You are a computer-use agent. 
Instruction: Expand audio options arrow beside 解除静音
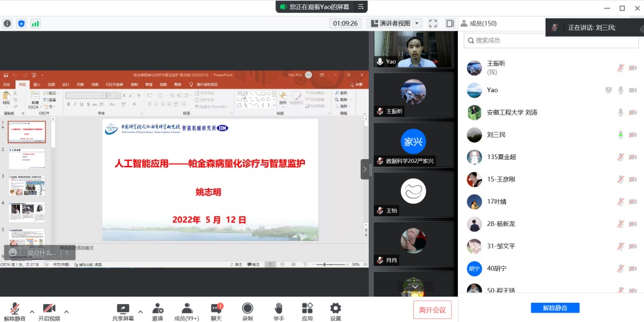[x=32, y=311]
